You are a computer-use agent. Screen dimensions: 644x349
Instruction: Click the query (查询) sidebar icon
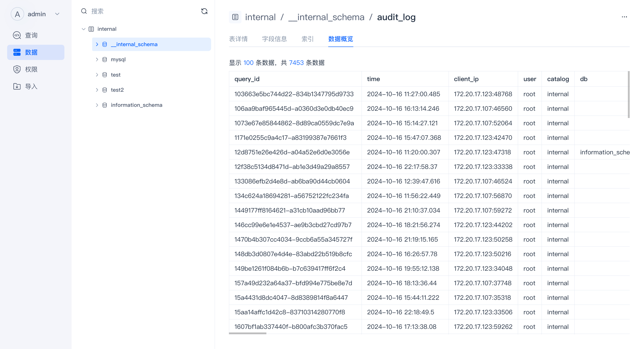(x=17, y=35)
